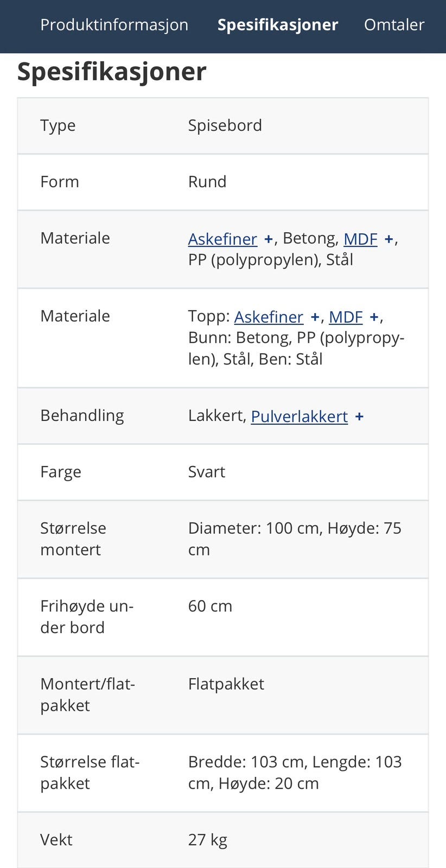The height and width of the screenshot is (868, 446).
Task: Click the Vekt row showing 27 kg
Action: (208, 839)
